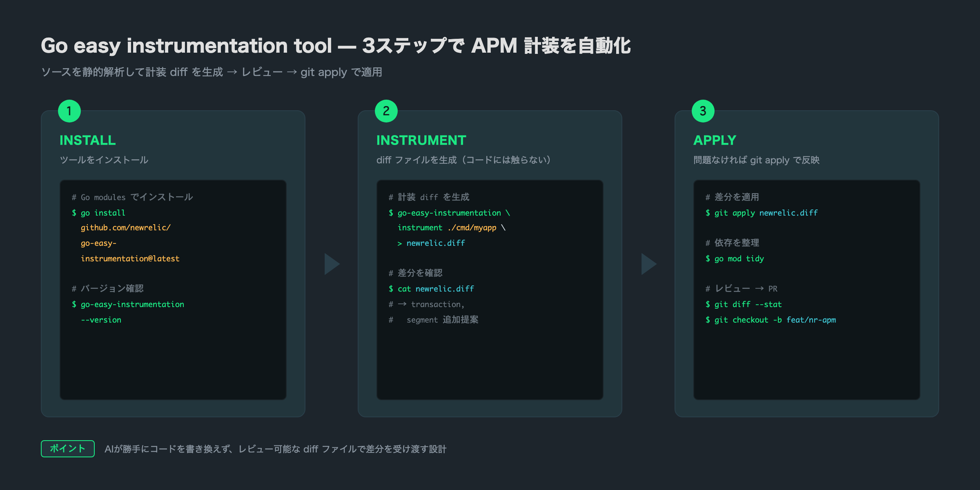Click the text diff ファイルを生成（コードには触らない）
Viewport: 980px width, 490px height.
pos(463,160)
